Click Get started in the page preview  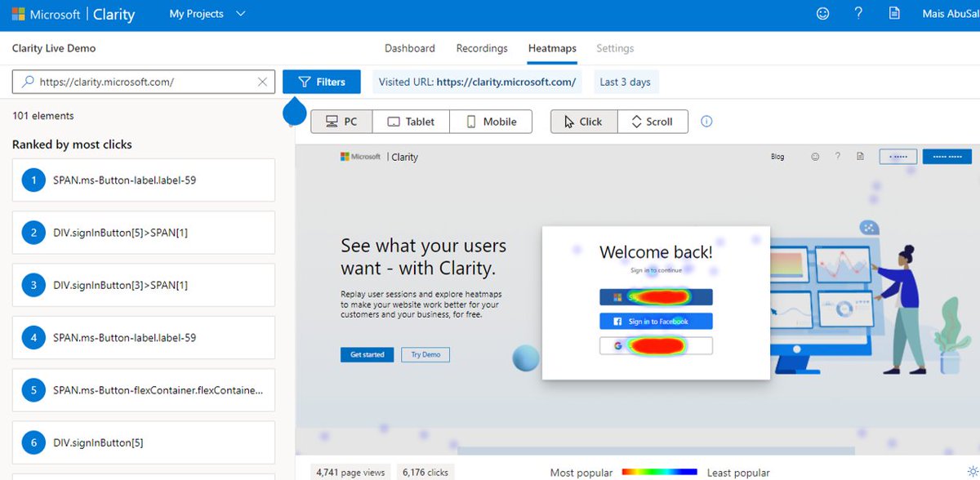367,354
